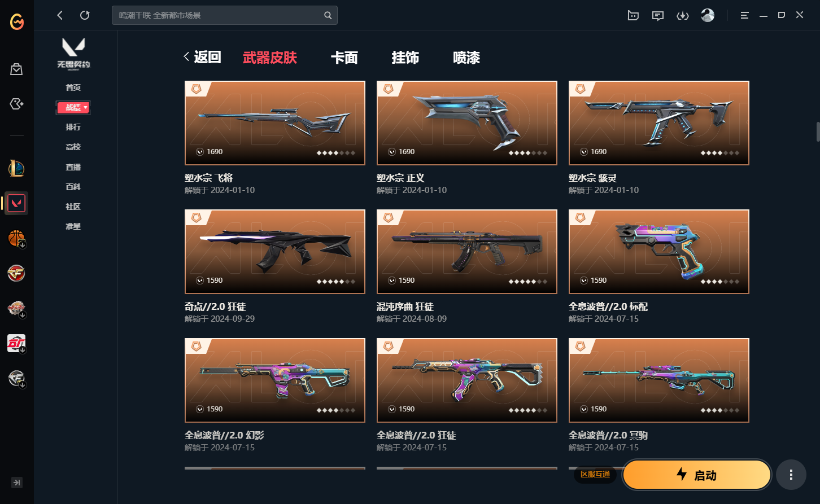Click the search input field
The image size is (820, 504).
tap(218, 15)
